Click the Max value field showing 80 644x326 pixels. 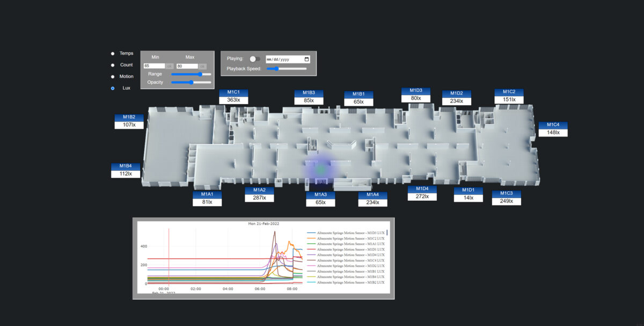tap(187, 65)
